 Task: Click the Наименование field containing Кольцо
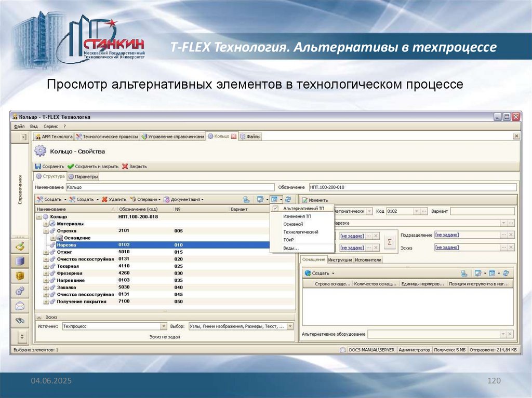170,187
